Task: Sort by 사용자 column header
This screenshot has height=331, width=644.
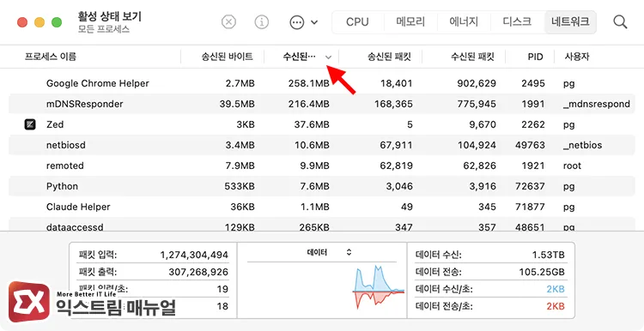Action: (x=577, y=57)
